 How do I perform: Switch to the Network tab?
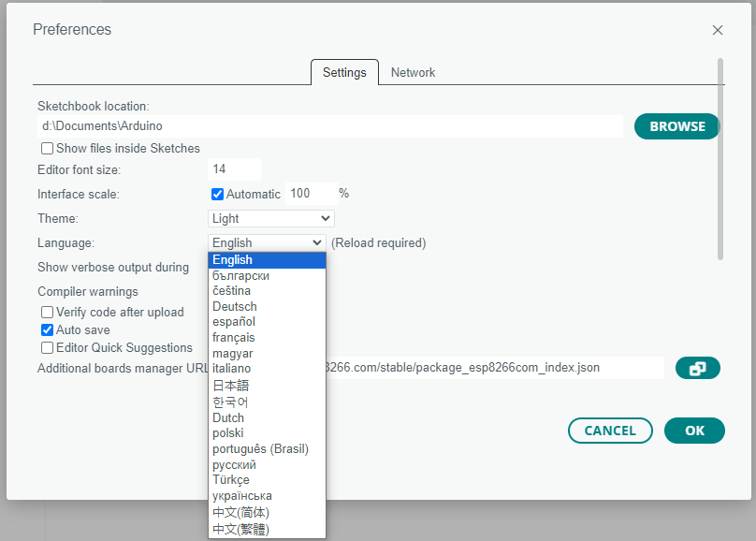pos(413,72)
